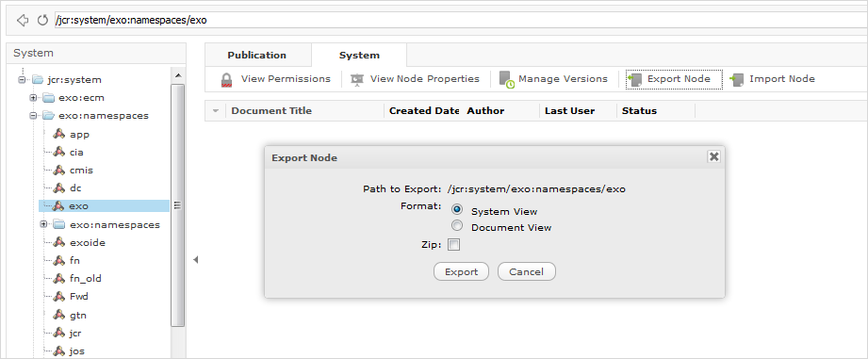Collapse the exo:namespaces parent folder
868x359 pixels.
click(x=33, y=116)
